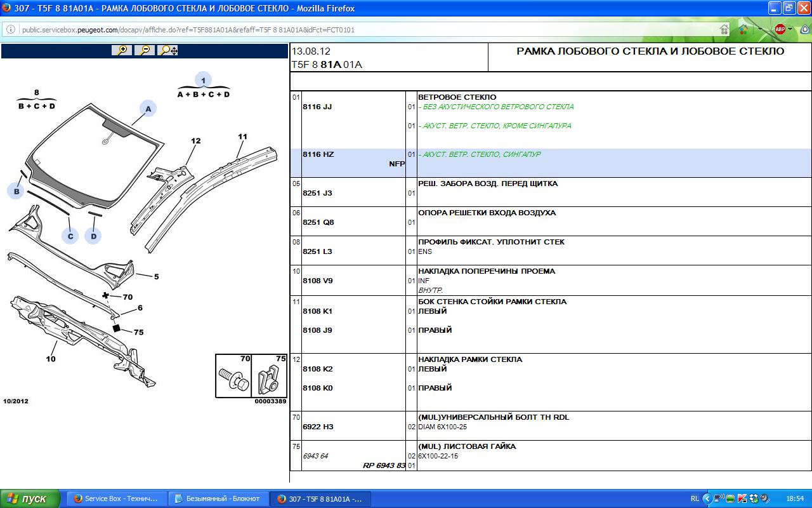Click part number 8108 J9
Screen dimensions: 812x508
tap(317, 330)
